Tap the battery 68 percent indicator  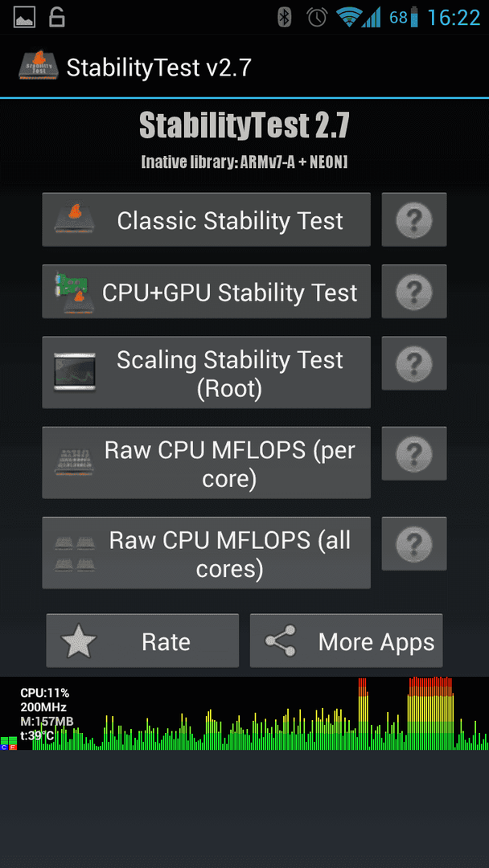(404, 17)
